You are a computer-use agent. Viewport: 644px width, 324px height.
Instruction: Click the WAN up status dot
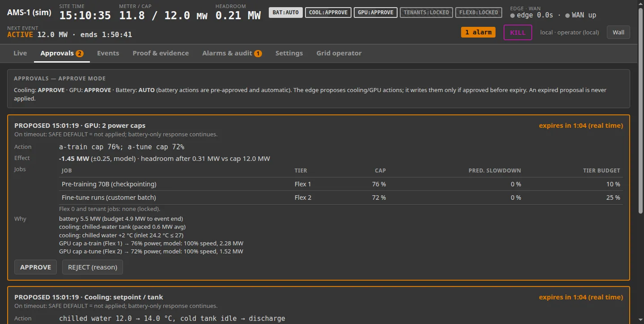pyautogui.click(x=567, y=16)
